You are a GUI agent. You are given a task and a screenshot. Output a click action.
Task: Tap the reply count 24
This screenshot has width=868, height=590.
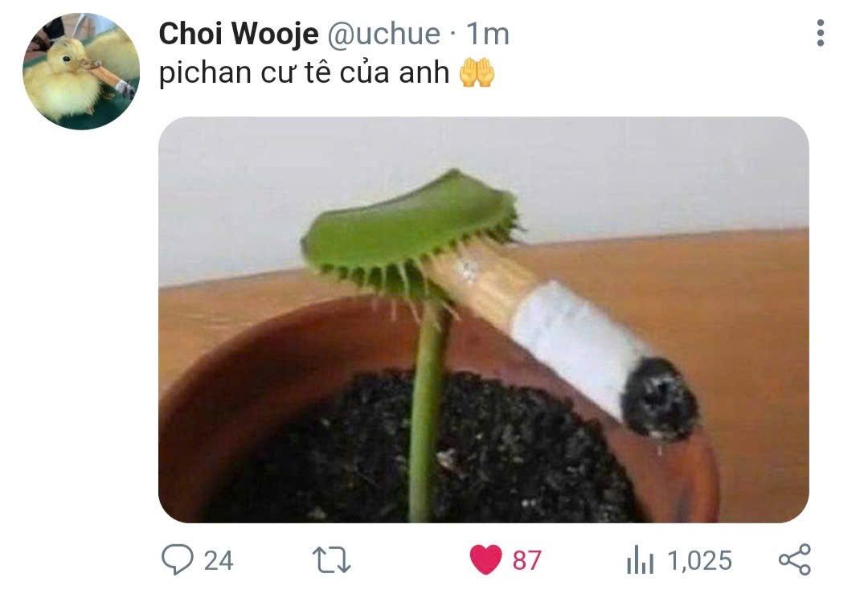(218, 560)
